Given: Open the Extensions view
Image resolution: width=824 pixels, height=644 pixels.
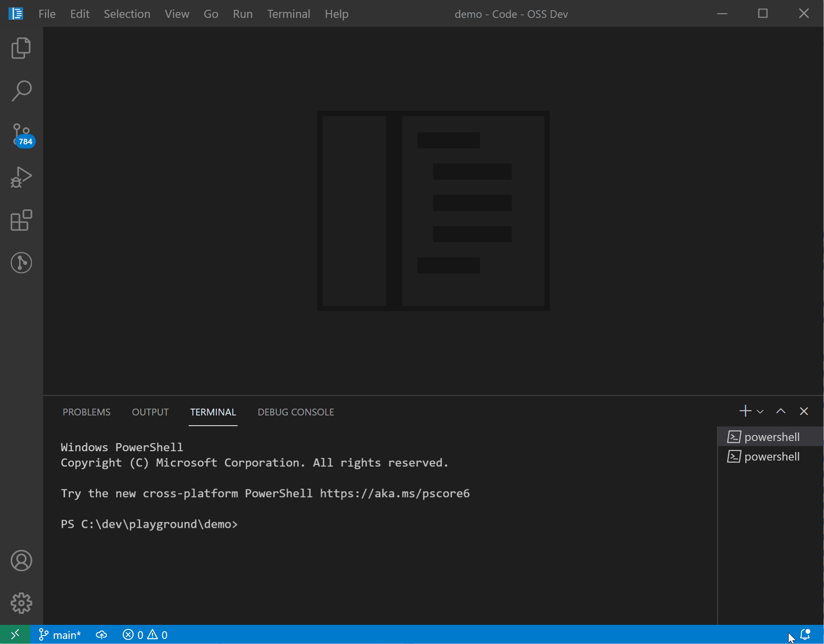Looking at the screenshot, I should [21, 220].
